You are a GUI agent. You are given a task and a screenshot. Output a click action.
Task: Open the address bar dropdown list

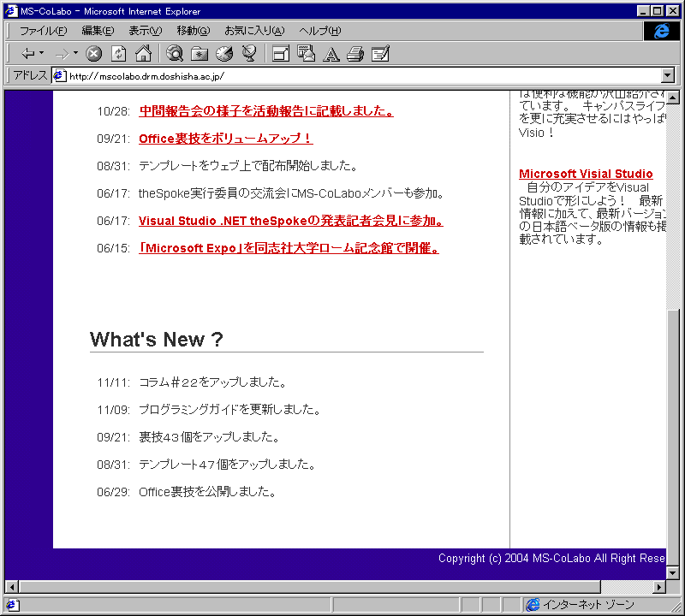[668, 75]
